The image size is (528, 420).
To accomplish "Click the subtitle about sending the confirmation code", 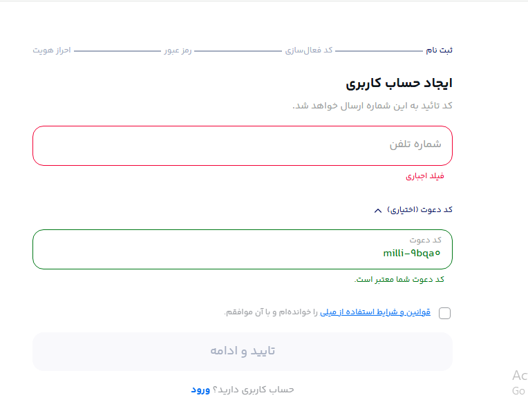I will [x=372, y=106].
